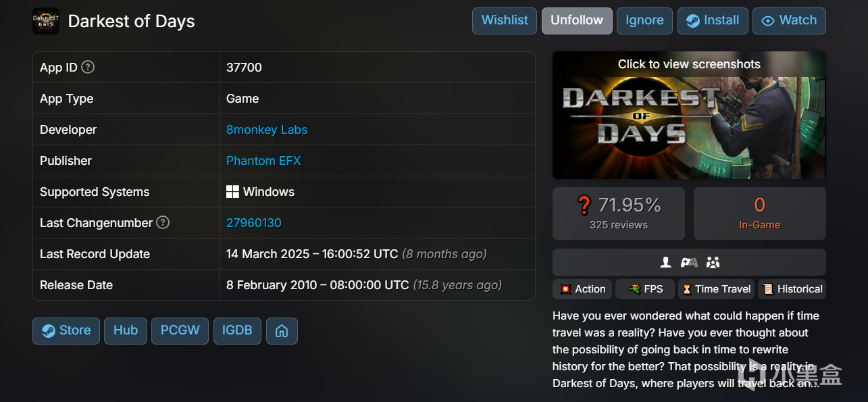Click the In-Game player count box
The height and width of the screenshot is (402, 868).
[x=760, y=213]
